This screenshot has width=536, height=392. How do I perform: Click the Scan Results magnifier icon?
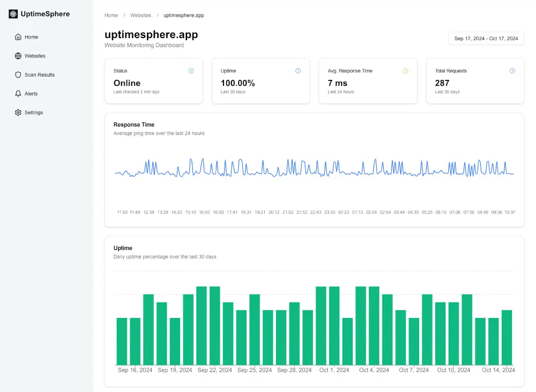click(18, 75)
